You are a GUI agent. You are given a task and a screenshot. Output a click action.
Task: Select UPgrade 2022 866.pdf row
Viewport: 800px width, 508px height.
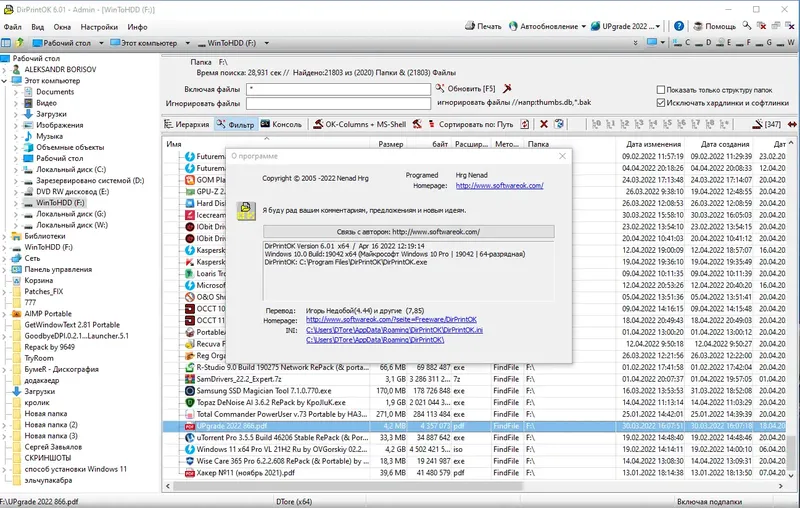(x=474, y=426)
